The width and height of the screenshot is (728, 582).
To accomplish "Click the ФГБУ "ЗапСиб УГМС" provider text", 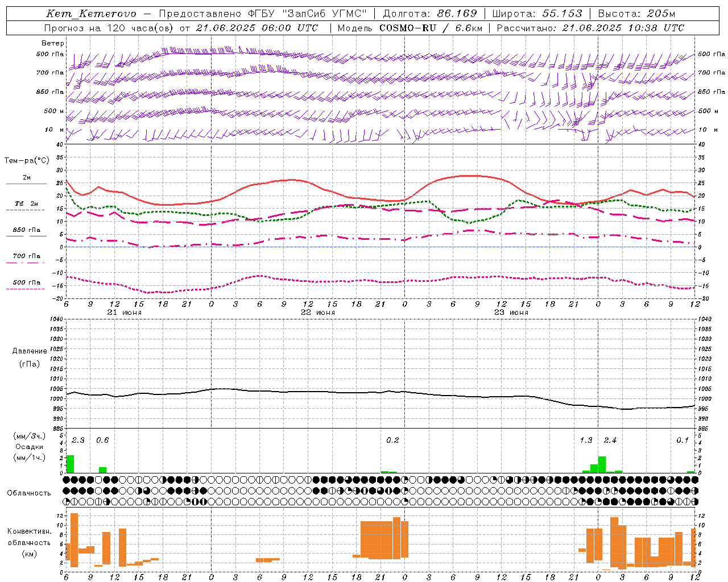I will point(308,14).
